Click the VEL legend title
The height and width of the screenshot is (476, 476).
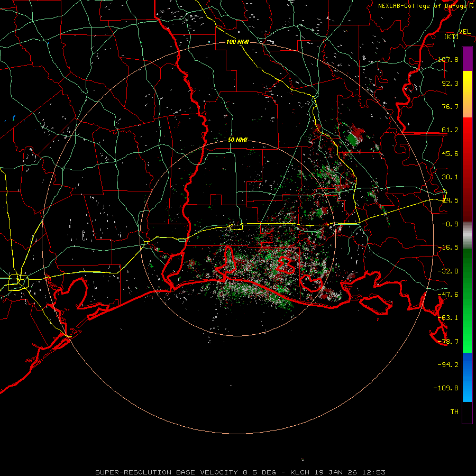[x=464, y=31]
